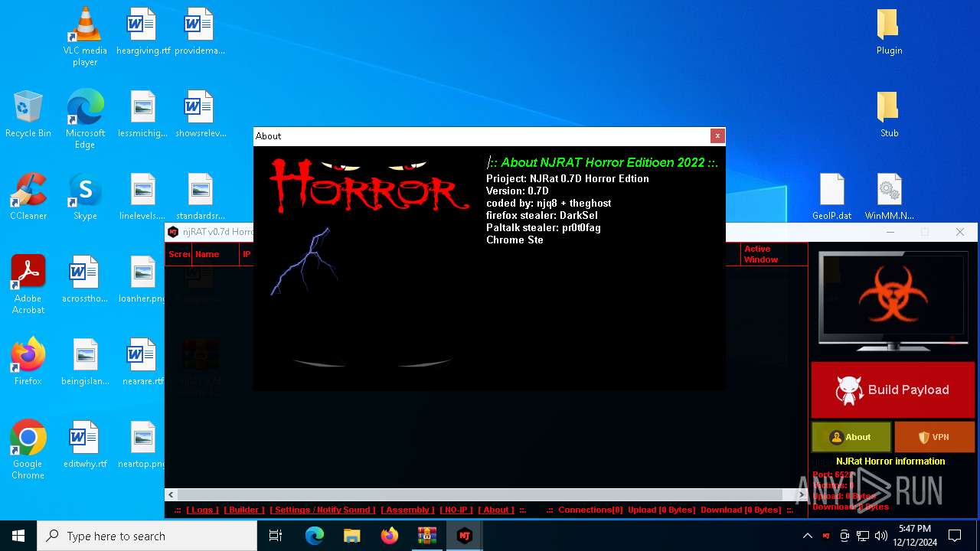This screenshot has height=551, width=980.
Task: Launch CCleaner from desktop
Action: 28,197
